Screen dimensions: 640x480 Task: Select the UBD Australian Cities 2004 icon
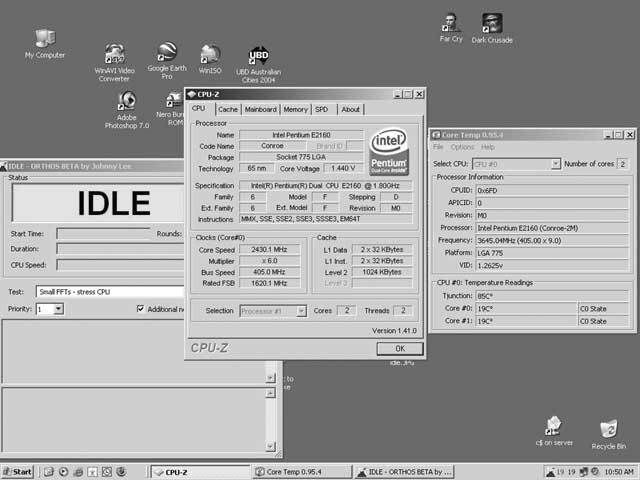tap(258, 65)
